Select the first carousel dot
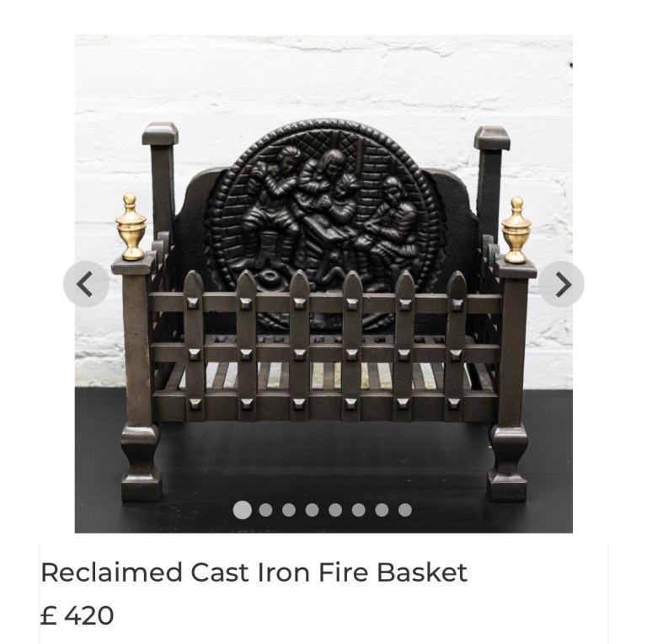This screenshot has height=644, width=647. coord(243,510)
